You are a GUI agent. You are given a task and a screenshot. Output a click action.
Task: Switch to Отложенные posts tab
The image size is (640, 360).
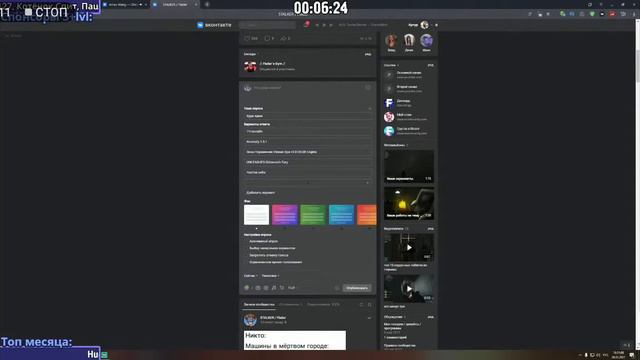coord(290,304)
